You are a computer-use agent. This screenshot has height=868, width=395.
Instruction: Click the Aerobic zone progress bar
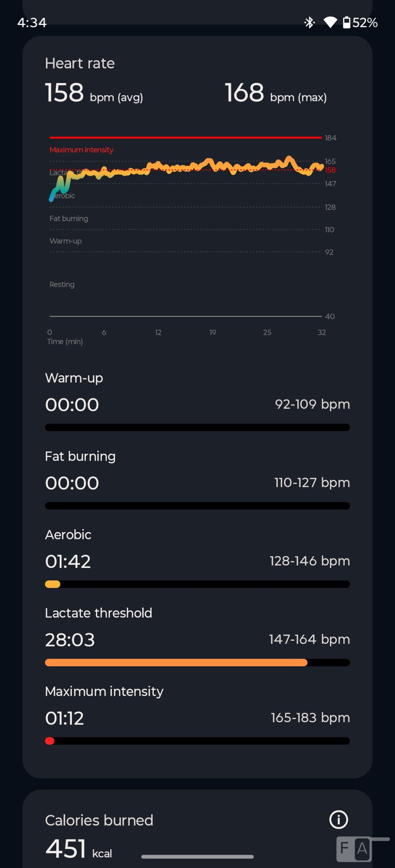(x=197, y=584)
